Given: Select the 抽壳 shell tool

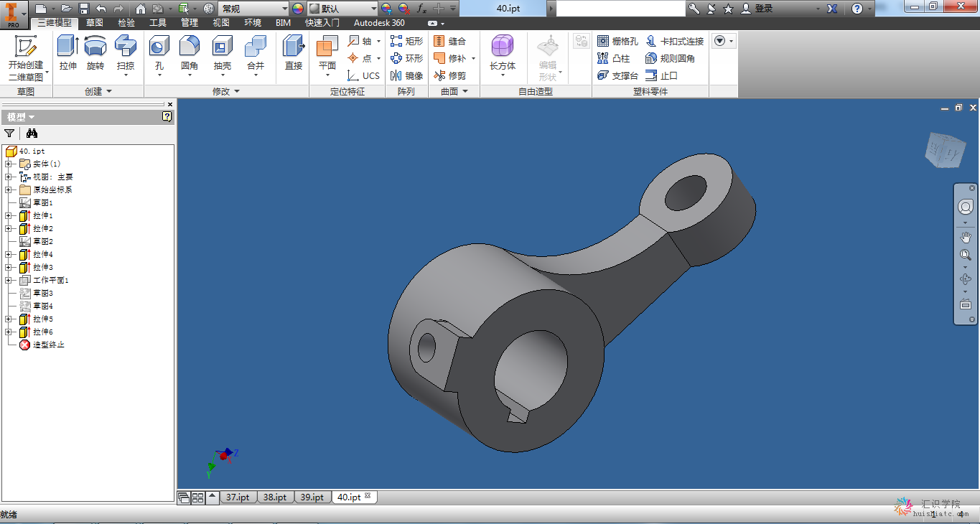Looking at the screenshot, I should [223, 56].
